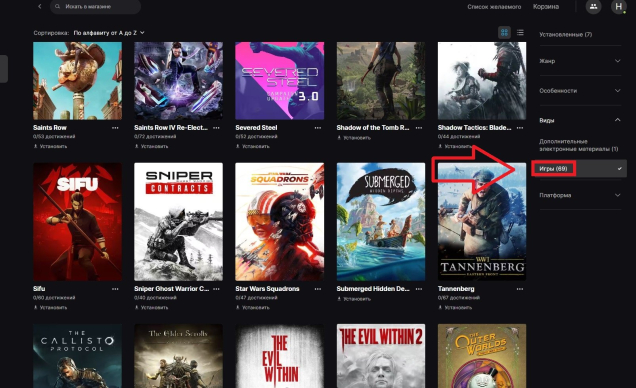Screen dimensions: 636x388
Task: Open three-dot menu for Tannenberg
Action: click(520, 289)
